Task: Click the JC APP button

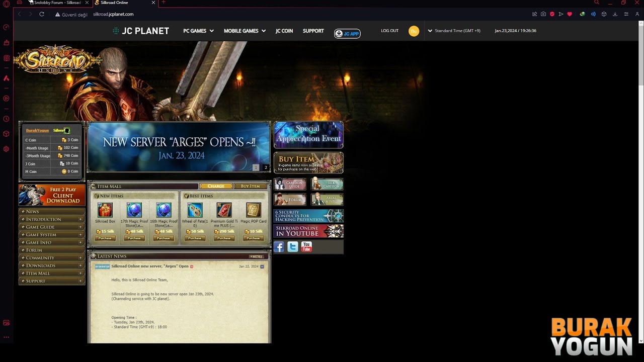Action: tap(347, 34)
